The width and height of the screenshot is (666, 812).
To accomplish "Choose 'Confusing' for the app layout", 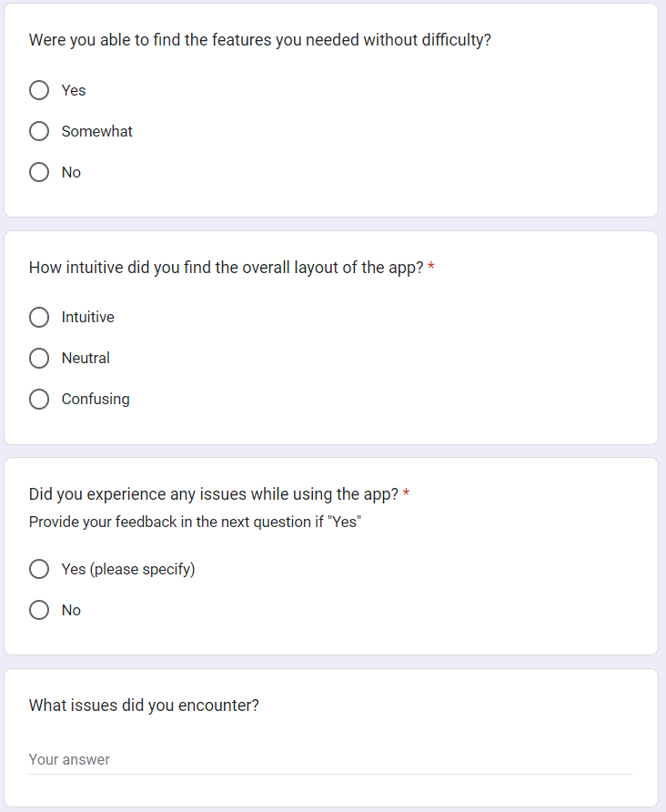I will 39,399.
